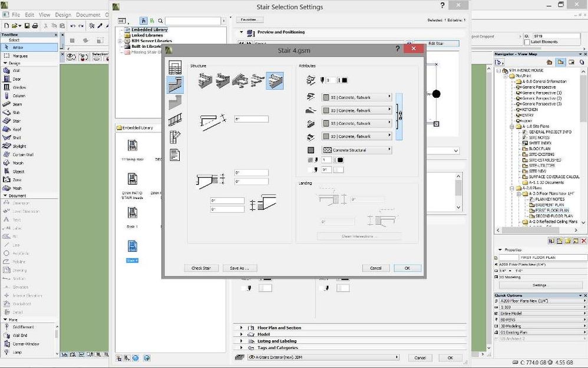588x368 pixels.
Task: Click the Check Stair button
Action: [201, 268]
